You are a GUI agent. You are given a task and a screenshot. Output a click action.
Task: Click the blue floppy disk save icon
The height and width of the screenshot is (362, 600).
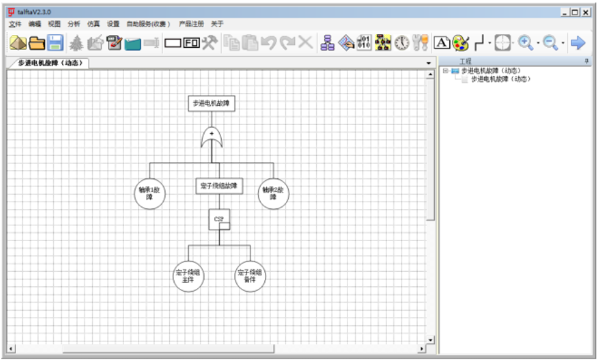[55, 42]
